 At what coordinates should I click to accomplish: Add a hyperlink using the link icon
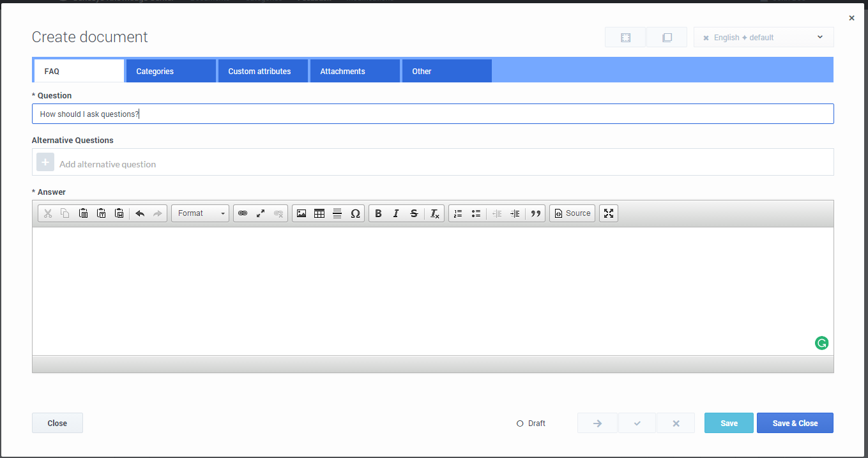click(x=243, y=213)
